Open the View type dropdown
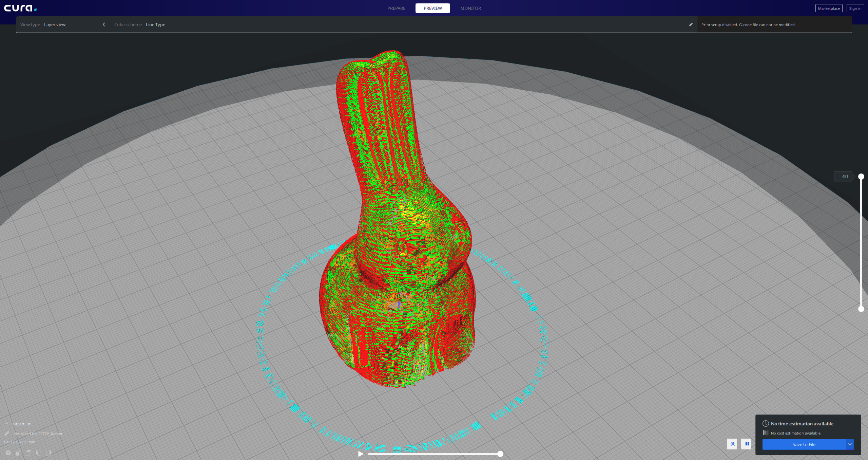 pos(55,24)
